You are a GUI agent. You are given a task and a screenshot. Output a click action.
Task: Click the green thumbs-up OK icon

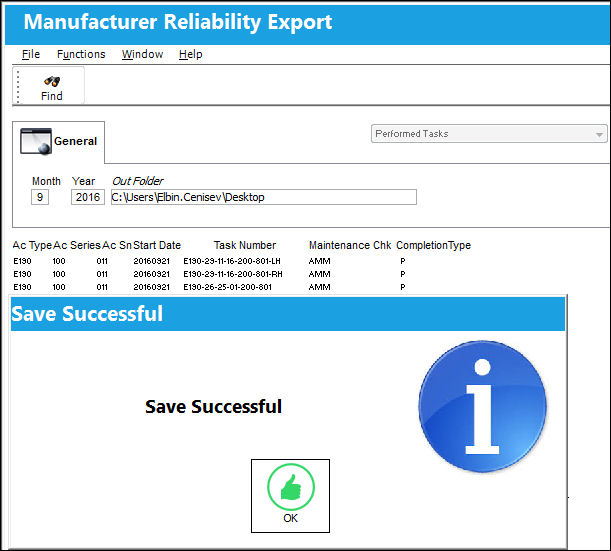click(x=291, y=487)
